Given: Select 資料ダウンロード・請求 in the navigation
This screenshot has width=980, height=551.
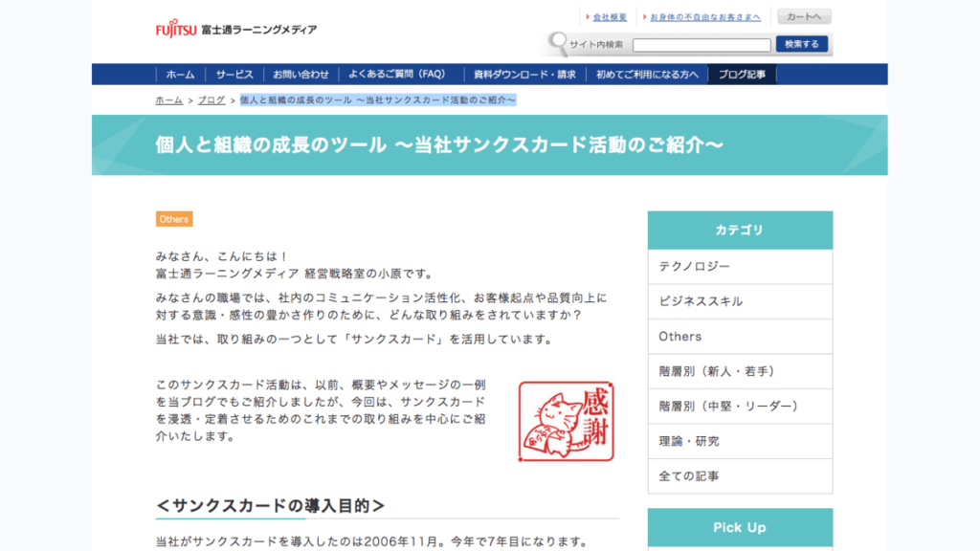Looking at the screenshot, I should click(x=523, y=74).
